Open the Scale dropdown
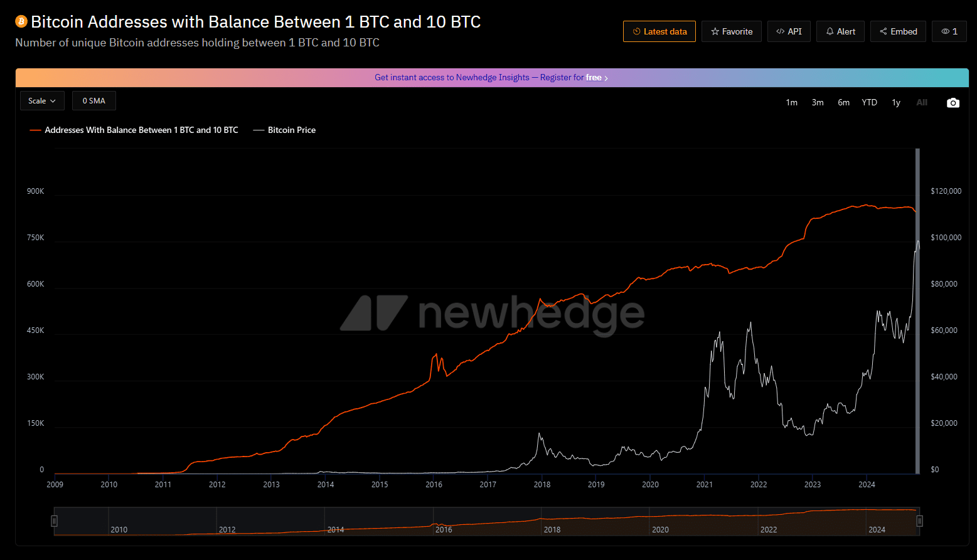This screenshot has width=977, height=560. (42, 101)
